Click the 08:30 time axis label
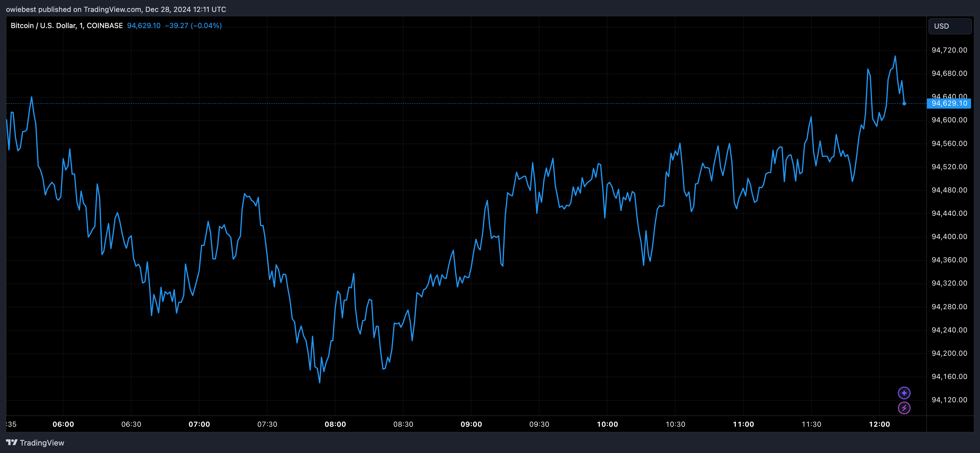Screen dimensions: 980x453 pyautogui.click(x=403, y=424)
